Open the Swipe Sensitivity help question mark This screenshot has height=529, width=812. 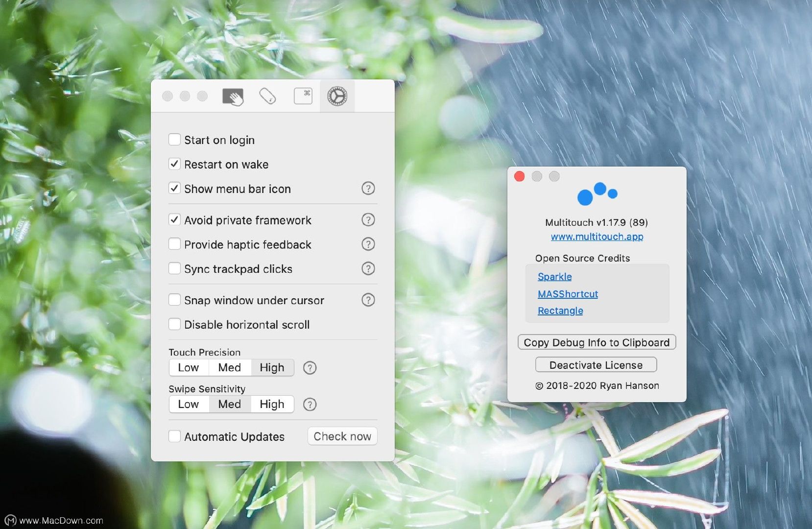coord(310,405)
